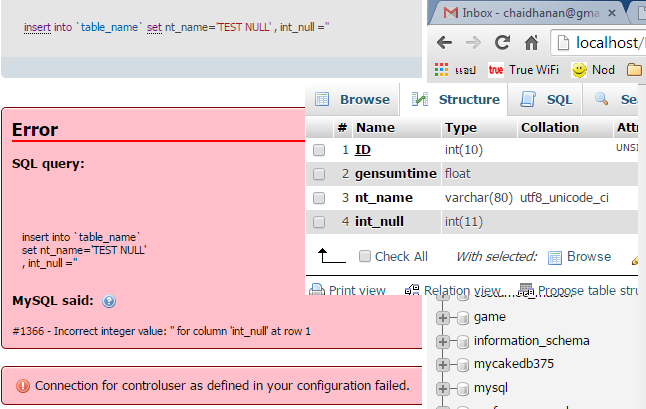The height and width of the screenshot is (409, 646).
Task: Click the Type column header
Action: (461, 128)
